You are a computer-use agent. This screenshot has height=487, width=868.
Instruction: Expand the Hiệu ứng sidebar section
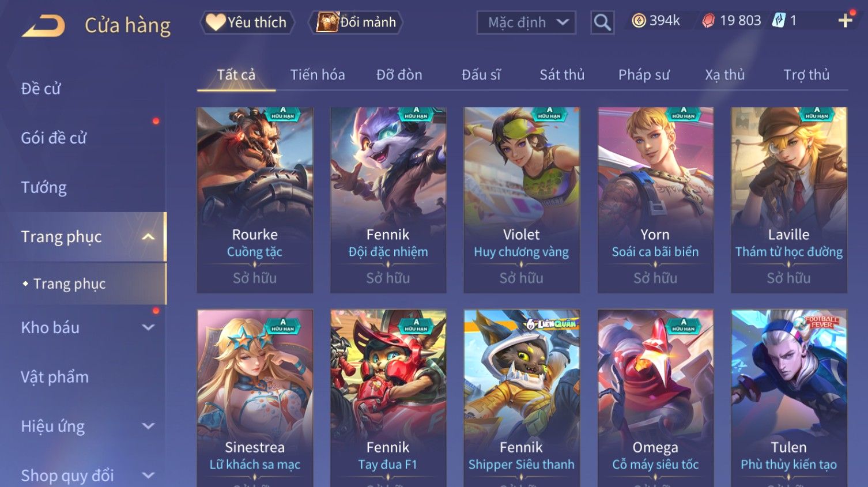point(148,426)
